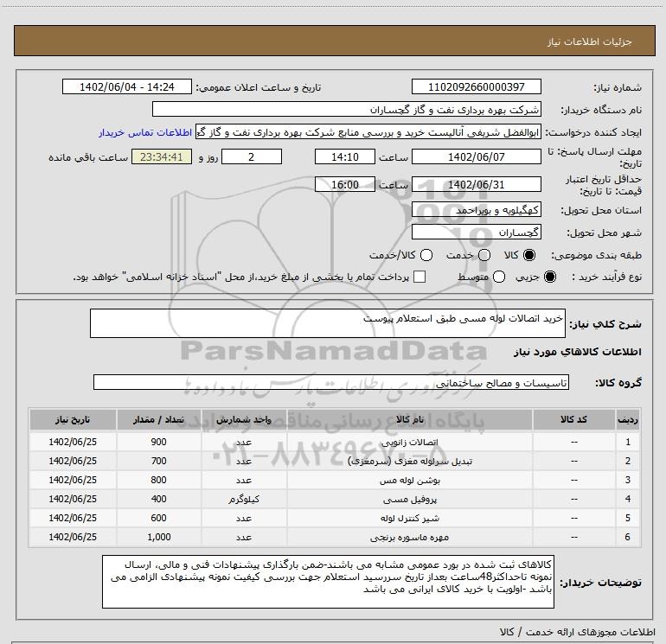
Task: Choose the جزیی purchase type radio
Action: pos(549,277)
